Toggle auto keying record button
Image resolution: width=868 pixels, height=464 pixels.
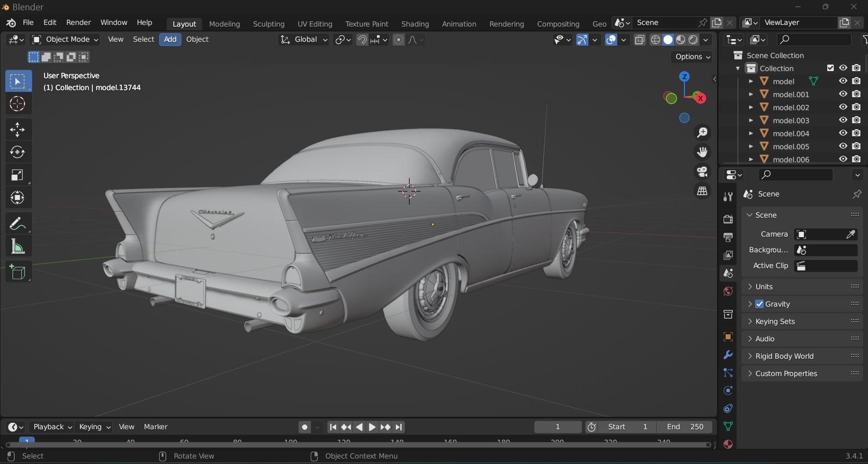pos(305,427)
